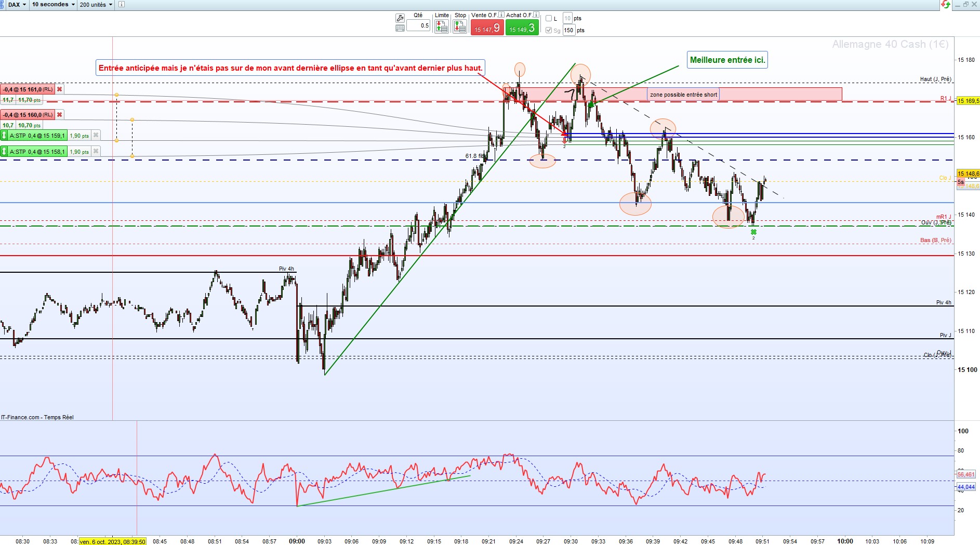Click the 'Piv J' pivot level label
The width and height of the screenshot is (980, 545).
coord(945,335)
